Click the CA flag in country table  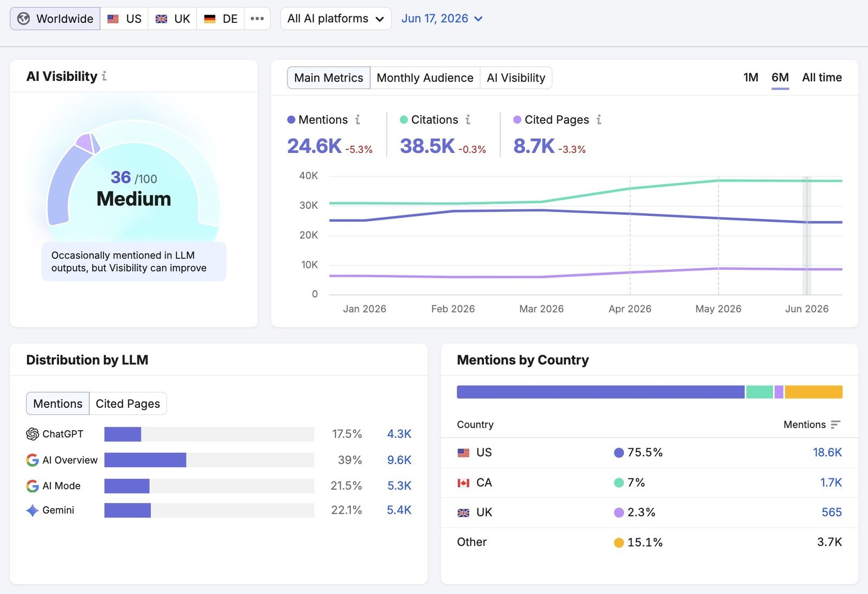463,483
